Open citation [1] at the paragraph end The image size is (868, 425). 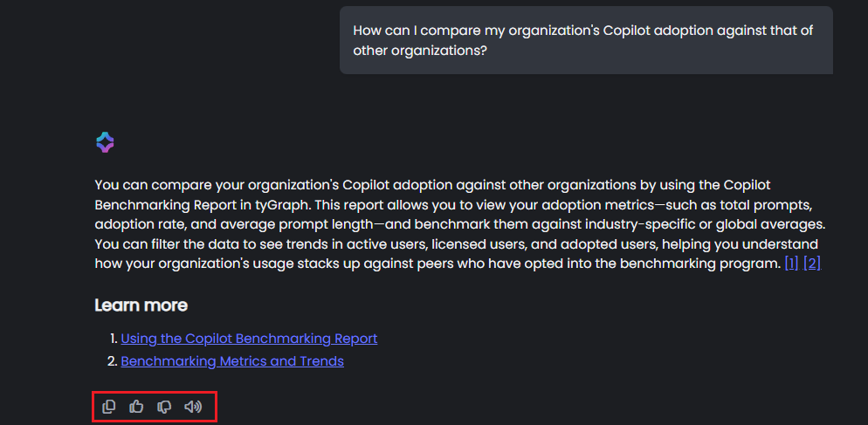point(791,263)
